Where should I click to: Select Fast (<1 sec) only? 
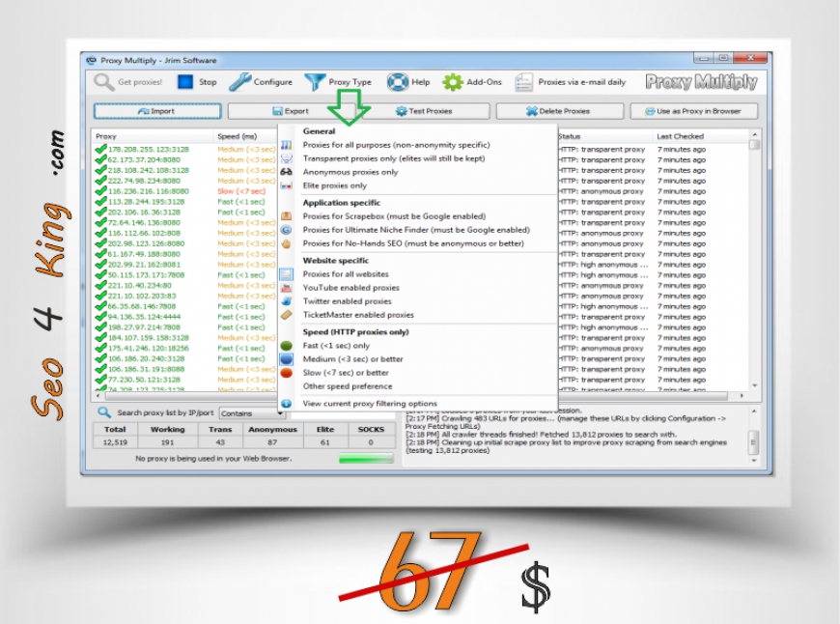coord(336,345)
